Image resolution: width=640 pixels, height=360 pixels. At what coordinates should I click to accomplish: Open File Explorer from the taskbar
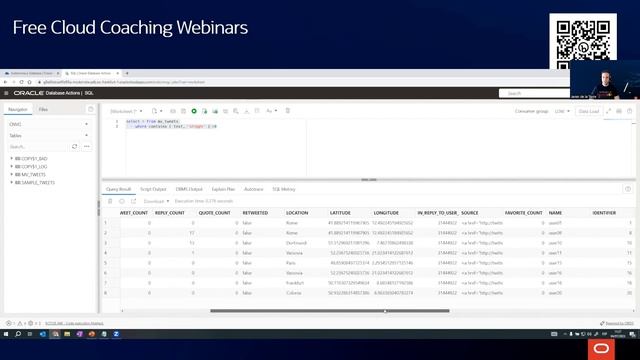(67, 334)
